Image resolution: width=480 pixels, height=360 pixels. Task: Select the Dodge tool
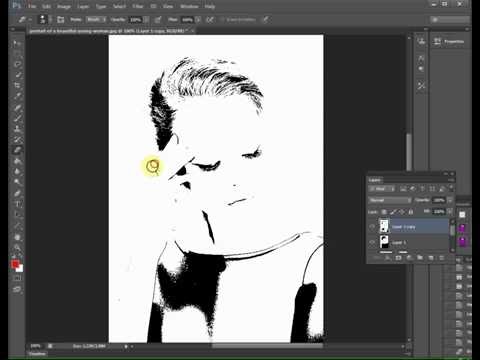[17, 182]
